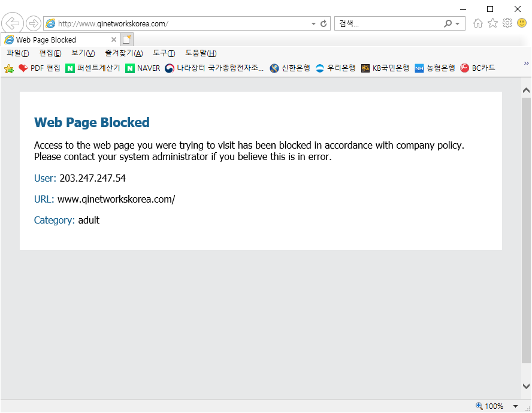Click the URL: label on the page
Image resolution: width=532 pixels, height=413 pixels.
[44, 199]
